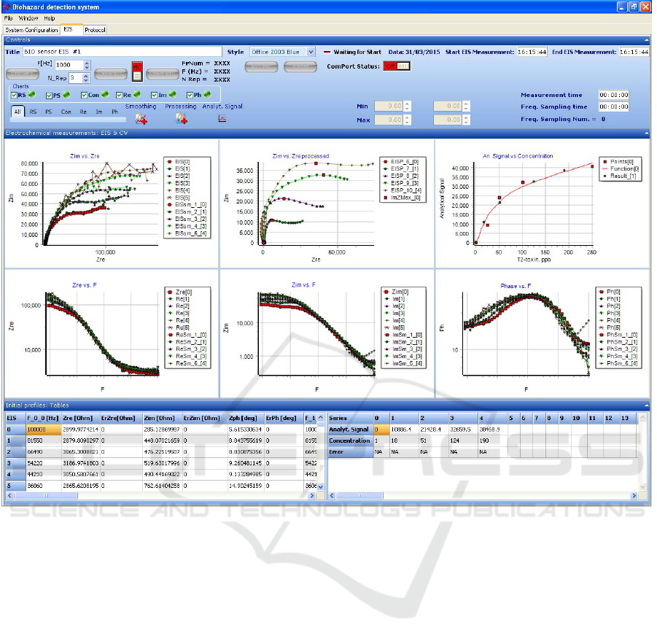Click the Analyt. Signal graph icon
The width and height of the screenshot is (657, 644).
[x=222, y=120]
